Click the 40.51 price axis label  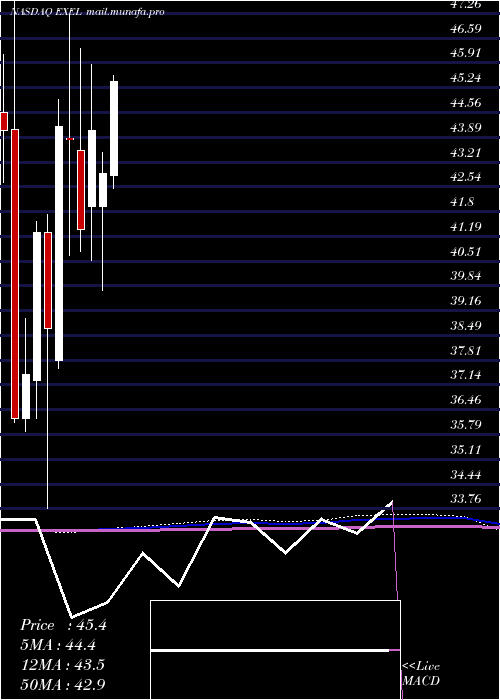pyautogui.click(x=466, y=252)
